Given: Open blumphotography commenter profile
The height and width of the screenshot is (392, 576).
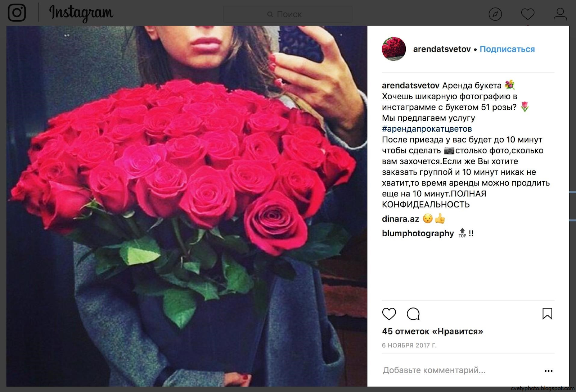Looking at the screenshot, I should tap(418, 233).
